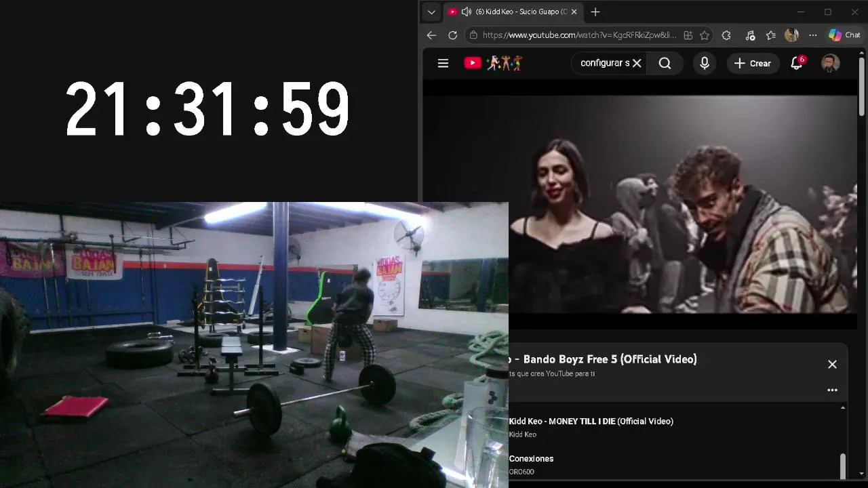Mute the Kidd Keo tab audio speaker icon

click(x=466, y=12)
